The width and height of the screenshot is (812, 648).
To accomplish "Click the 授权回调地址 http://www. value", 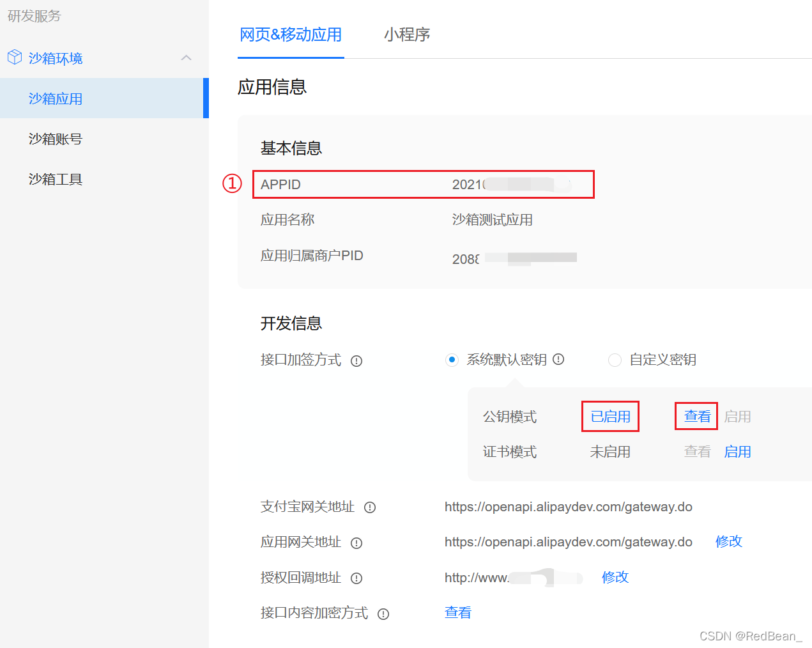I will [514, 577].
